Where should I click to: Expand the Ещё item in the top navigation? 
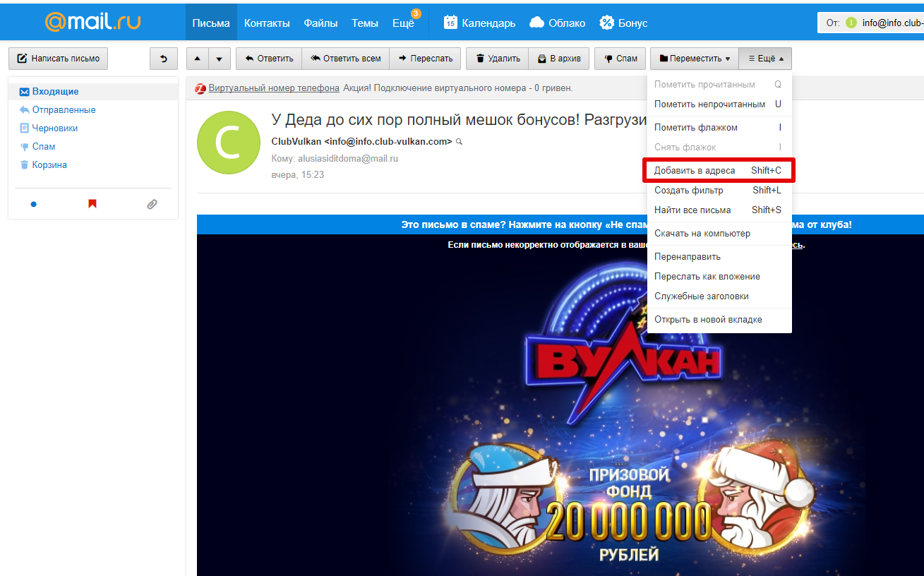404,23
